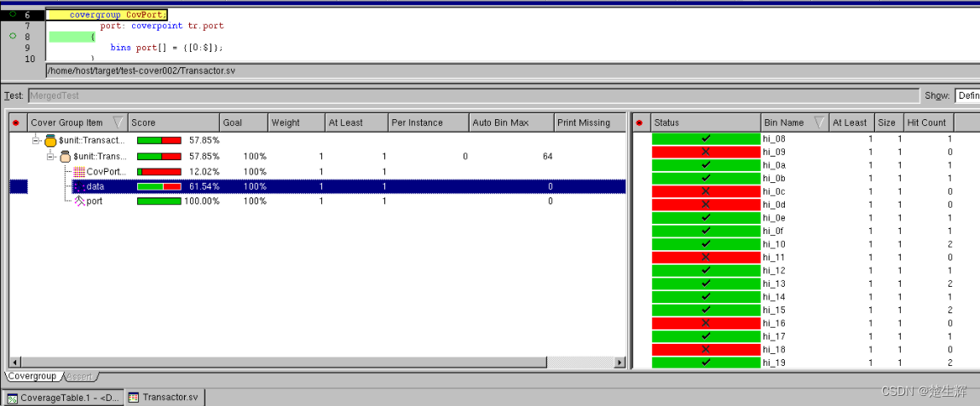This screenshot has height=406, width=980.
Task: Click the data row score bar
Action: 159,186
